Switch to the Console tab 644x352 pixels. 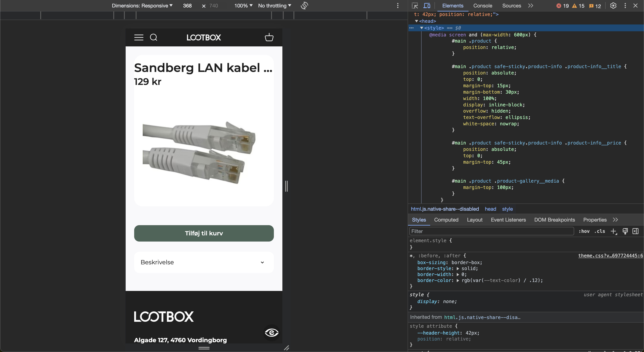tap(483, 6)
